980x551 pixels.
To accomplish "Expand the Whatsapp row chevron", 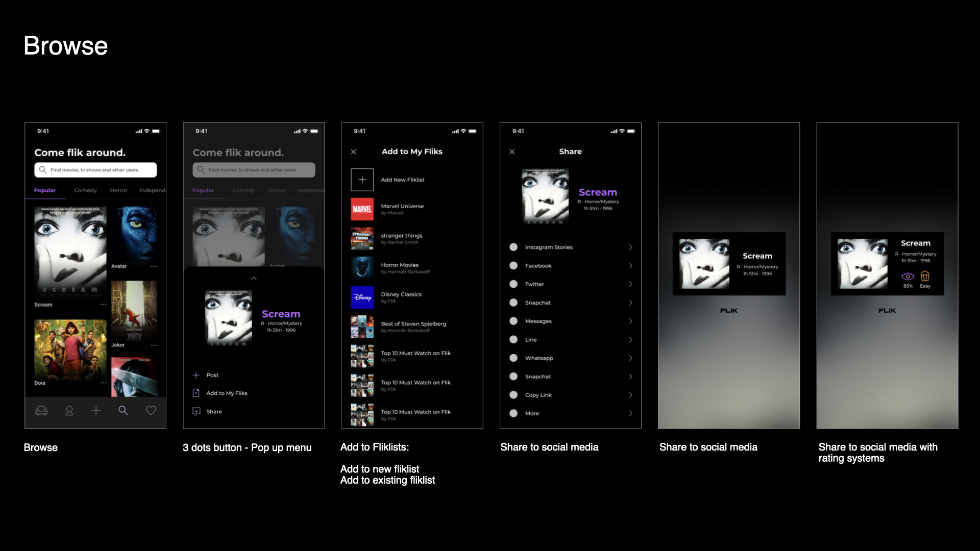I will (x=631, y=358).
